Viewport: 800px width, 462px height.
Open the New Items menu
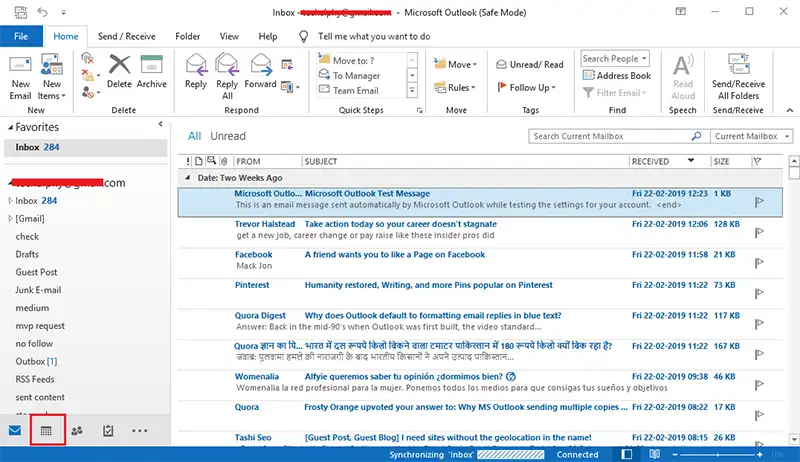52,77
